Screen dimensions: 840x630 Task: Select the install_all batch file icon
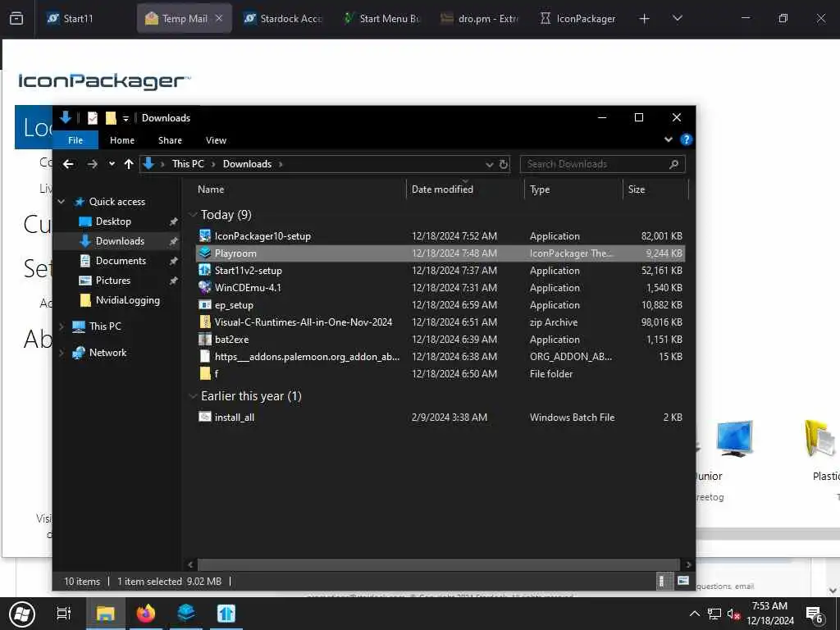click(x=204, y=417)
